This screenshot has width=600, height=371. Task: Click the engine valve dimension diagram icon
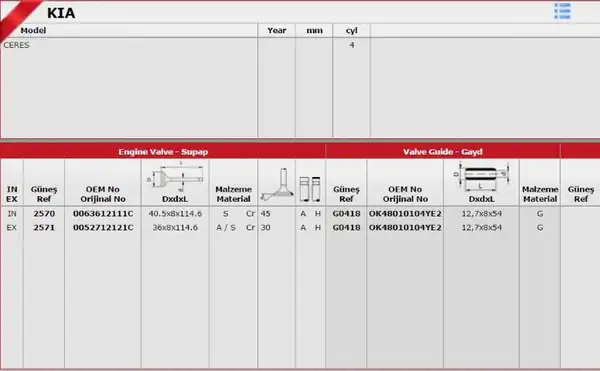coord(175,177)
